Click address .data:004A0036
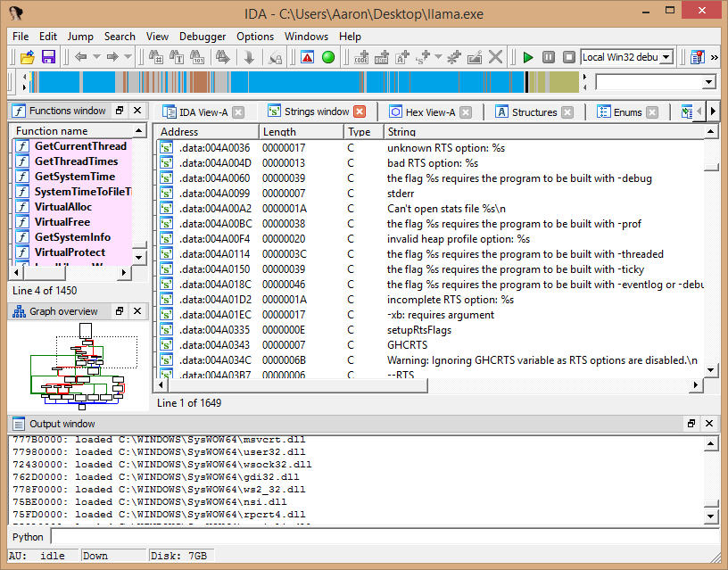Image resolution: width=728 pixels, height=570 pixels. 214,148
